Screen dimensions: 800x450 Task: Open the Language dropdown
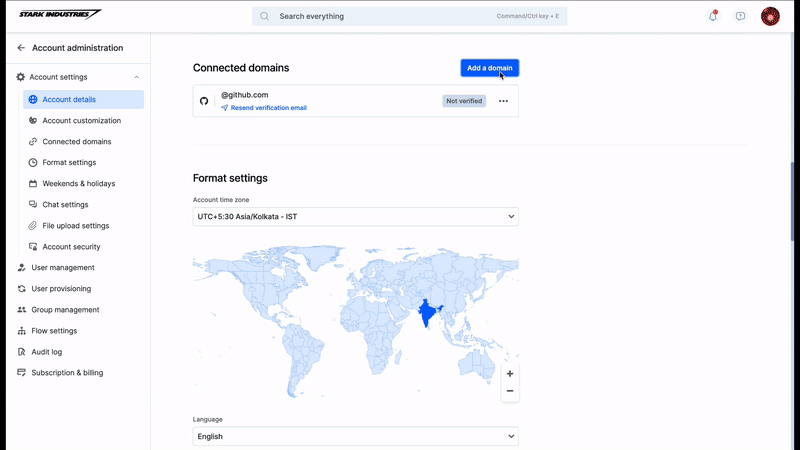[356, 436]
